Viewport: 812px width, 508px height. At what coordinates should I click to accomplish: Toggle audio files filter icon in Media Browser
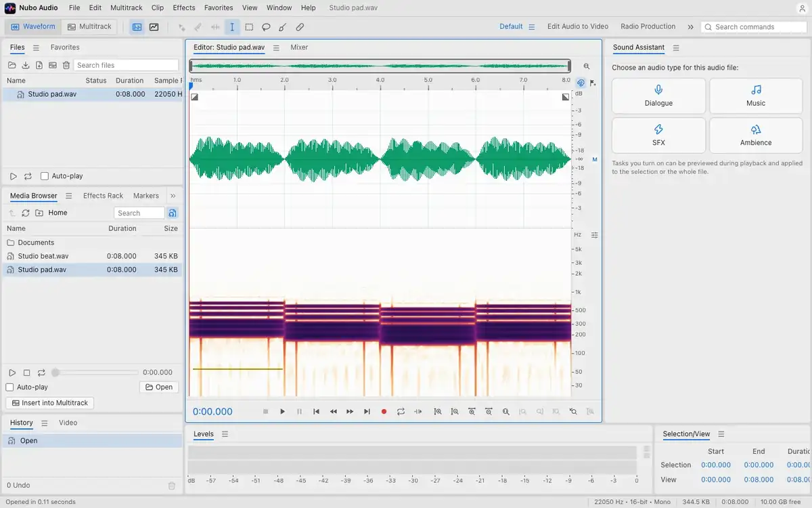[x=173, y=213]
